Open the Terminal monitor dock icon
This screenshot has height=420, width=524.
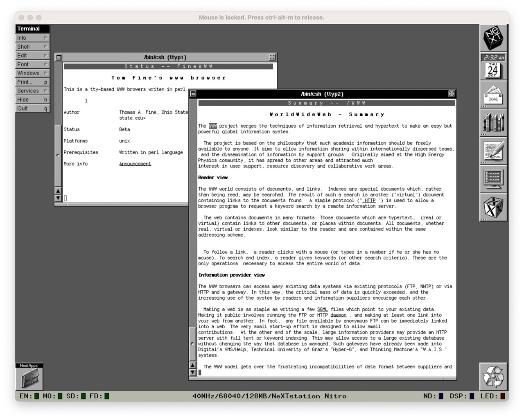pyautogui.click(x=493, y=179)
